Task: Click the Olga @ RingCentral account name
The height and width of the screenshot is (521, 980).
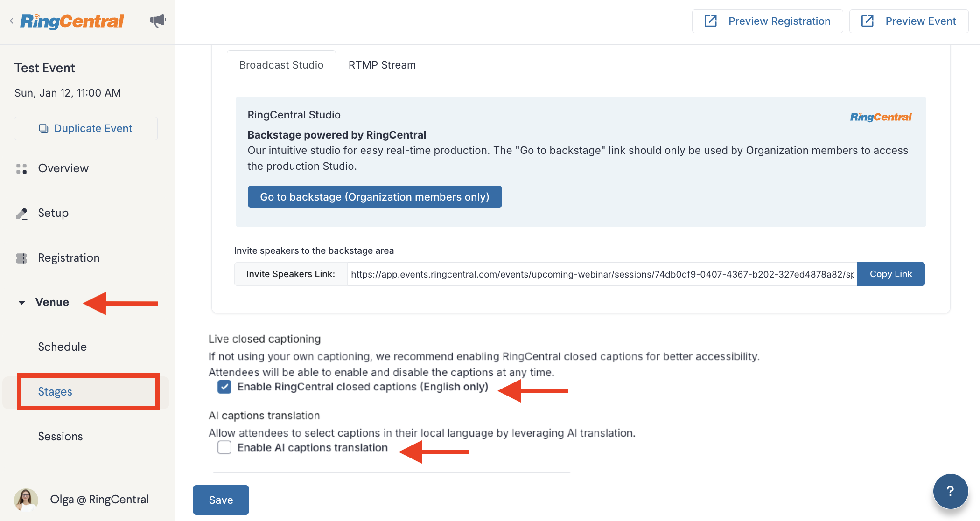Action: pyautogui.click(x=99, y=500)
